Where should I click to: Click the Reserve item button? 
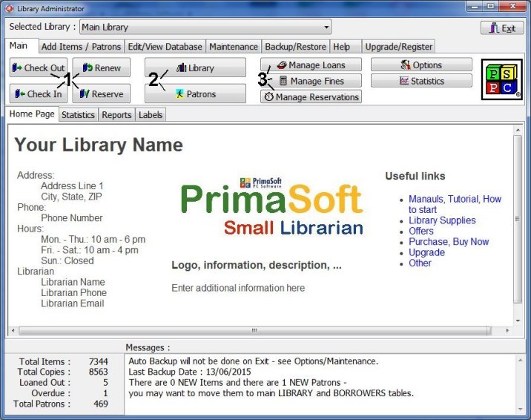(x=102, y=93)
